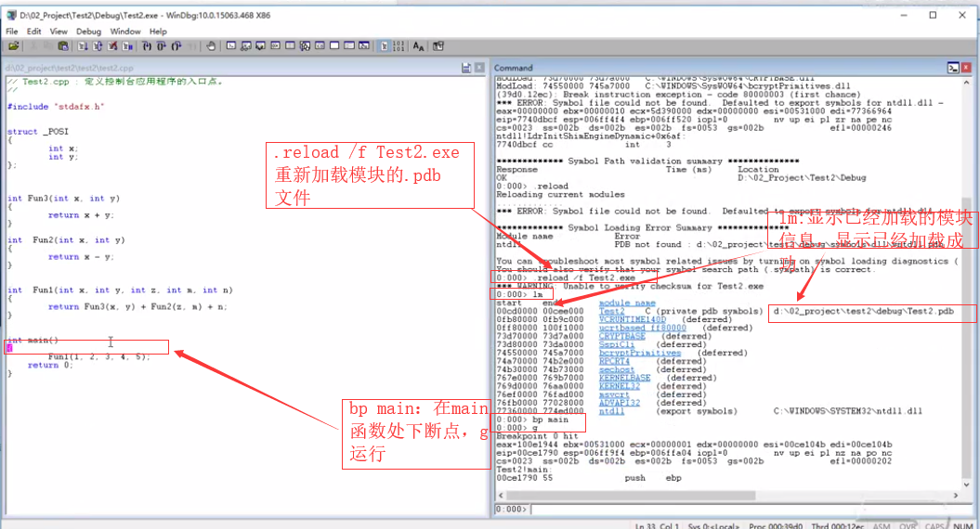Screen dimensions: 980x529
Task: Click the msvcrt module link
Action: (x=614, y=394)
